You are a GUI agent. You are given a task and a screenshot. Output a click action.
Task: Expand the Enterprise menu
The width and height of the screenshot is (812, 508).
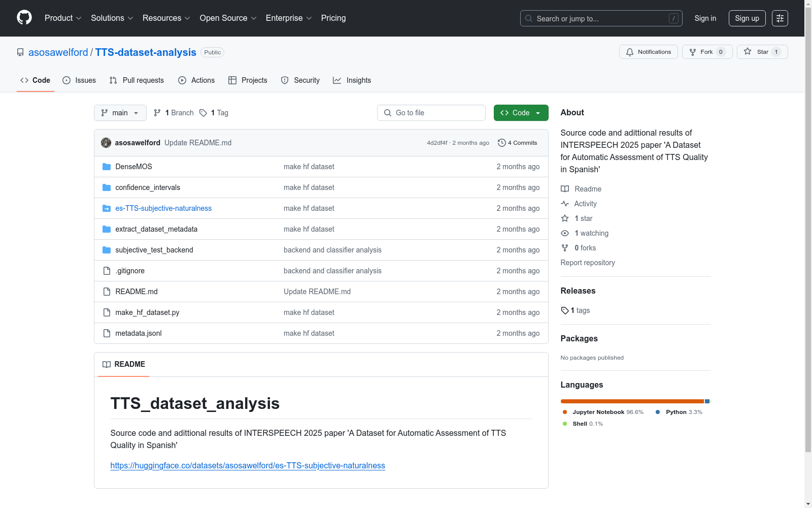click(289, 18)
